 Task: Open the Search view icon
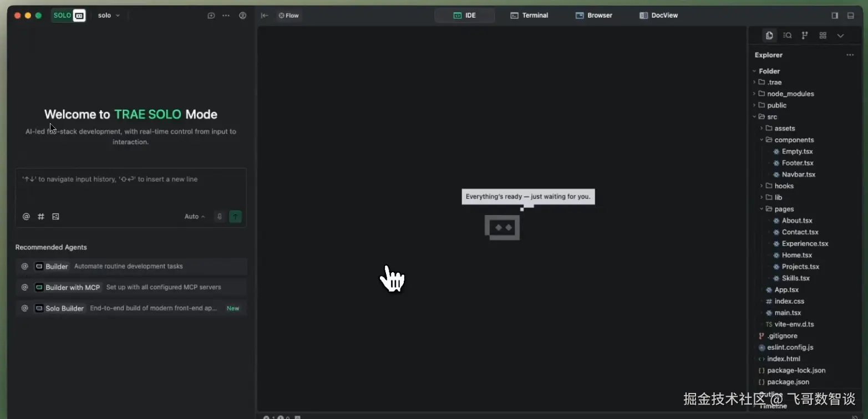787,35
